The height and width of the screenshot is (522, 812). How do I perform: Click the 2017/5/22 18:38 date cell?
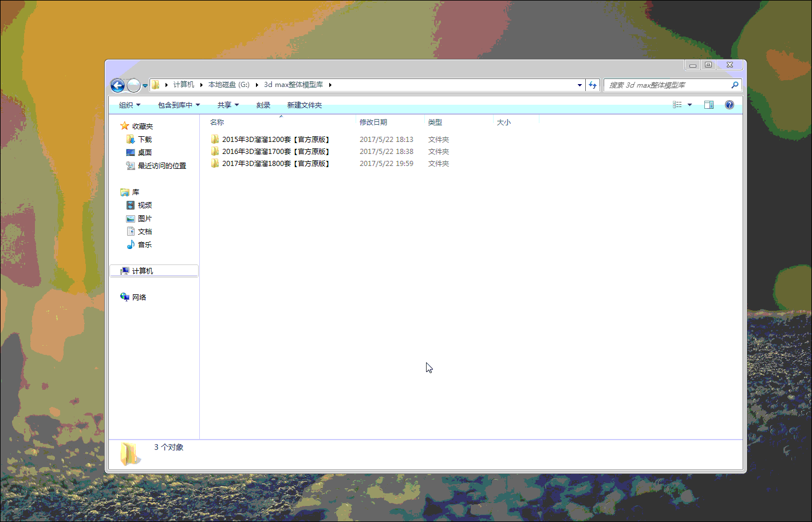387,152
